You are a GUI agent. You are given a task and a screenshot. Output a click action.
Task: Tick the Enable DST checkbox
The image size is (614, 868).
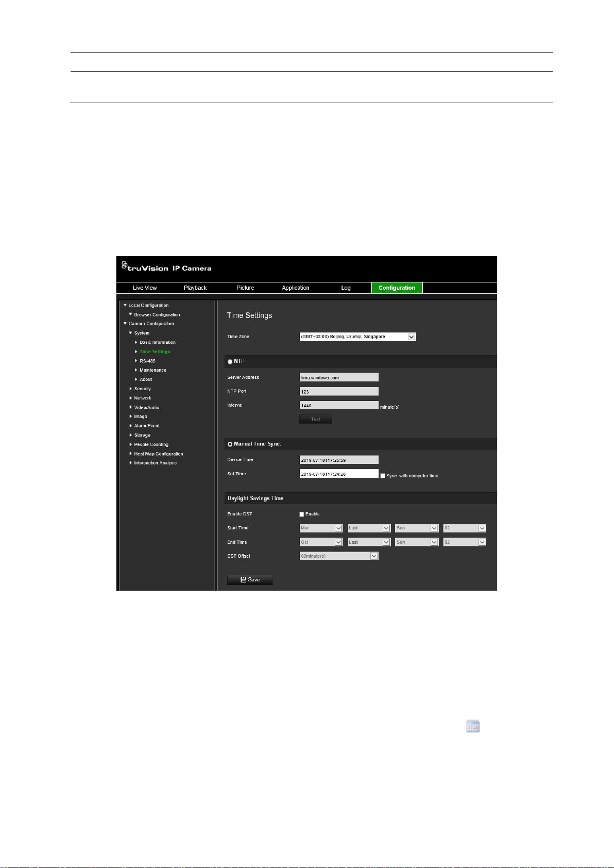point(302,514)
